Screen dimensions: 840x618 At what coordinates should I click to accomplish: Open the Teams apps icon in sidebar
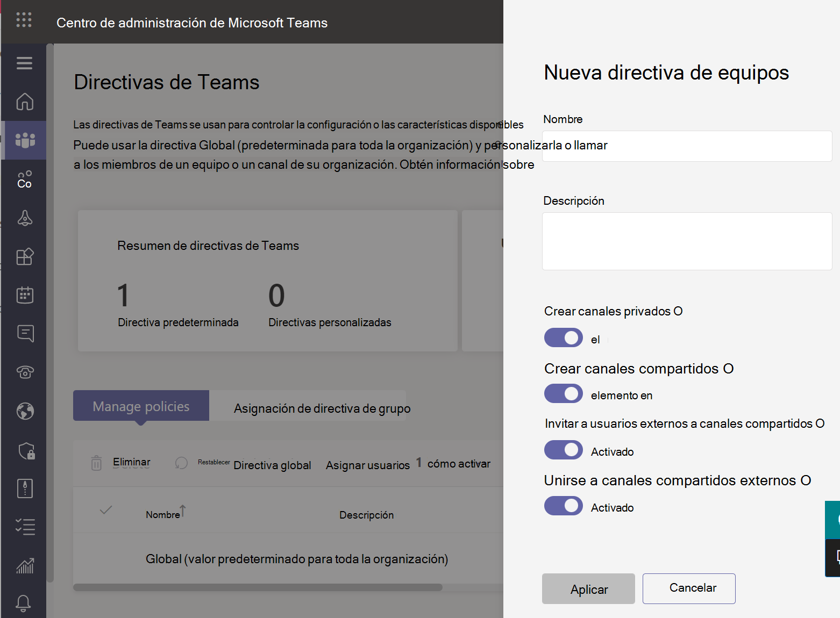(25, 256)
